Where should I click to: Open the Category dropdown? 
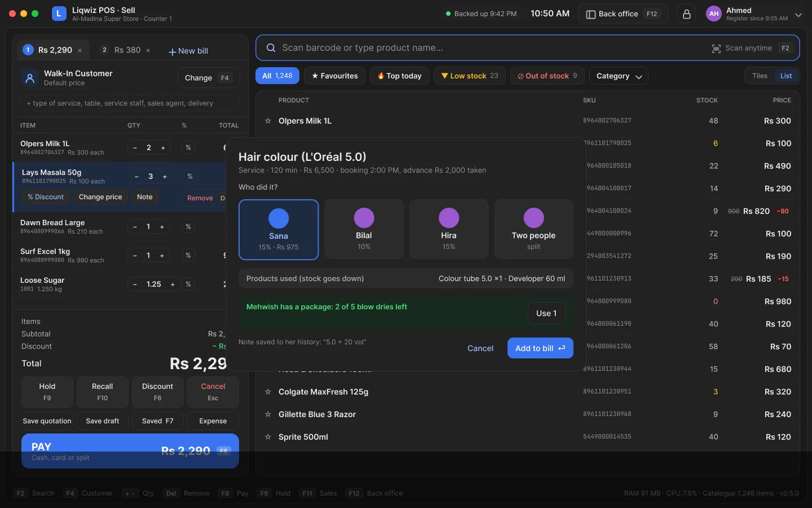point(619,76)
